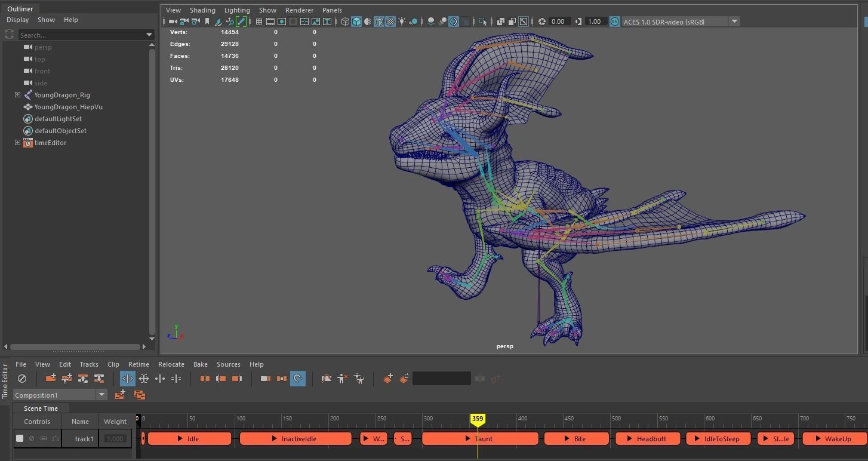Viewport: 868px width, 461px height.
Task: Switch to the Scene Time tab
Action: click(41, 408)
